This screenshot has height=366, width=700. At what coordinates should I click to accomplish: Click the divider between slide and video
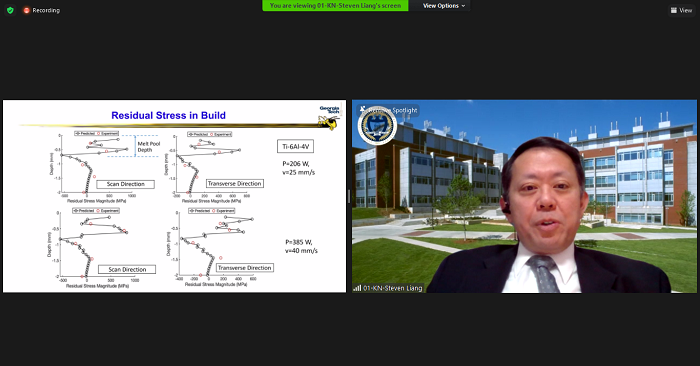[349, 196]
